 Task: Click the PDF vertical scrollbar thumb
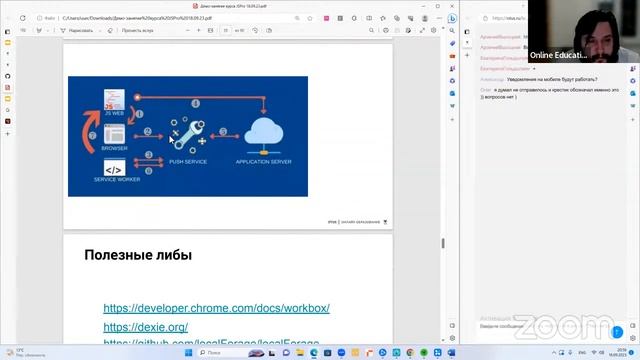pos(443,243)
